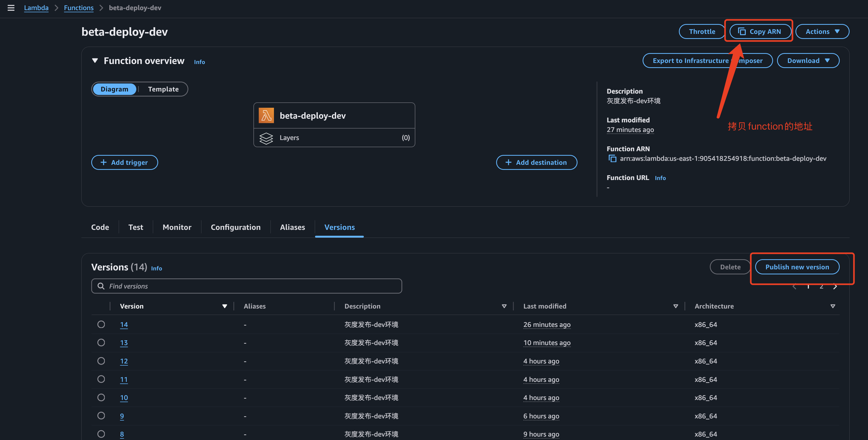Select the radio button for version 14

(101, 325)
